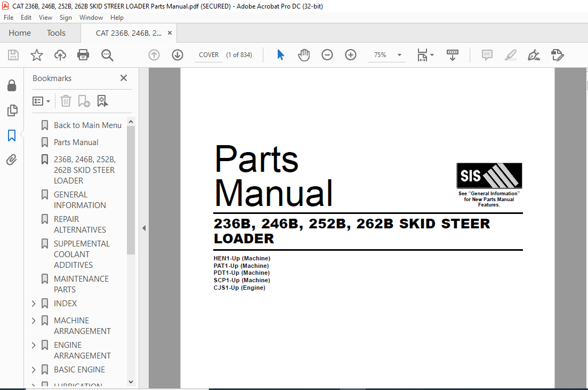Expand the BASIC ENGINE bookmark

pos(34,370)
